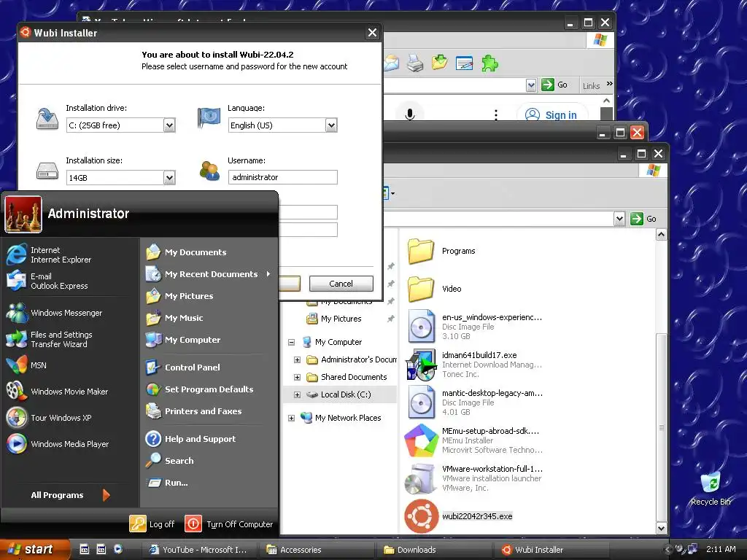Open My Documents in Start menu
The height and width of the screenshot is (560, 747).
click(186, 252)
